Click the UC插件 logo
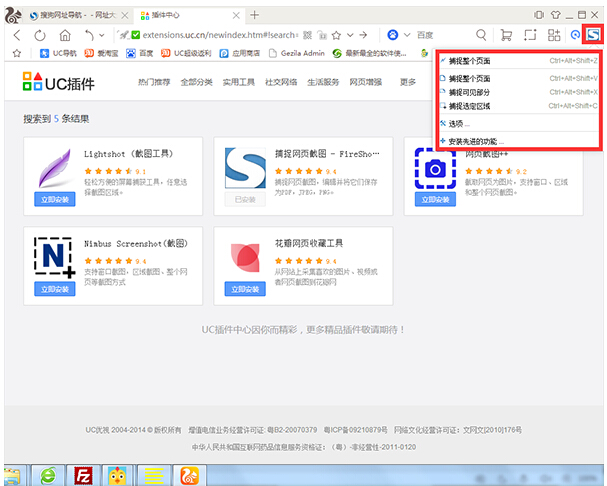 pos(58,82)
